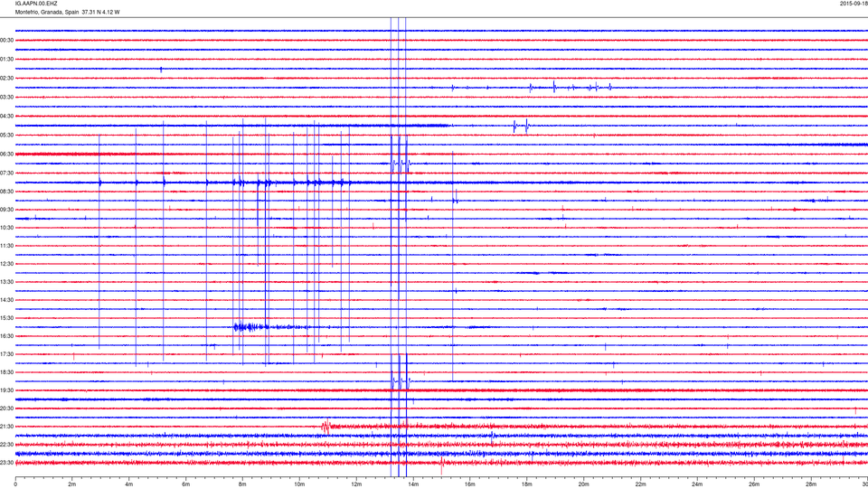This screenshot has height=488, width=868.
Task: Click the 10:30 time label
Action: (x=6, y=228)
